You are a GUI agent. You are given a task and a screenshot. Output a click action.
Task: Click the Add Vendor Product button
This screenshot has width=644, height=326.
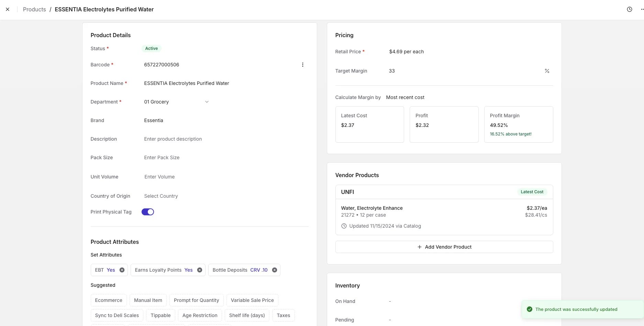coord(444,247)
